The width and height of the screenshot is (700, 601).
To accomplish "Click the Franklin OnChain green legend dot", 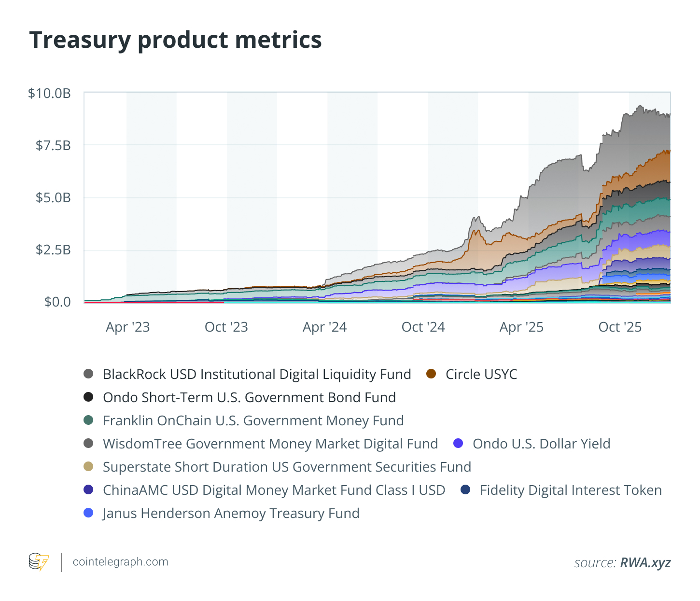I will tap(88, 420).
